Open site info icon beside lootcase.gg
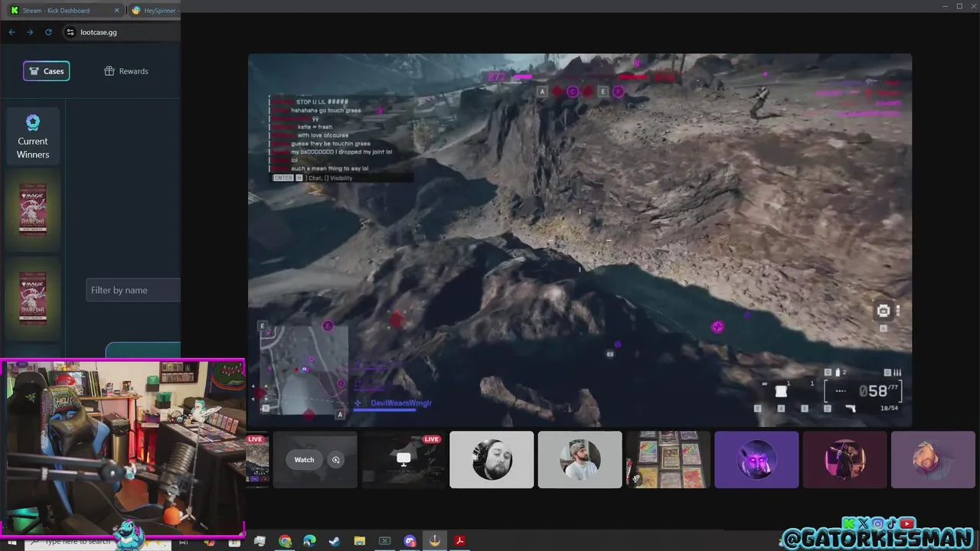980x551 pixels. (x=70, y=32)
